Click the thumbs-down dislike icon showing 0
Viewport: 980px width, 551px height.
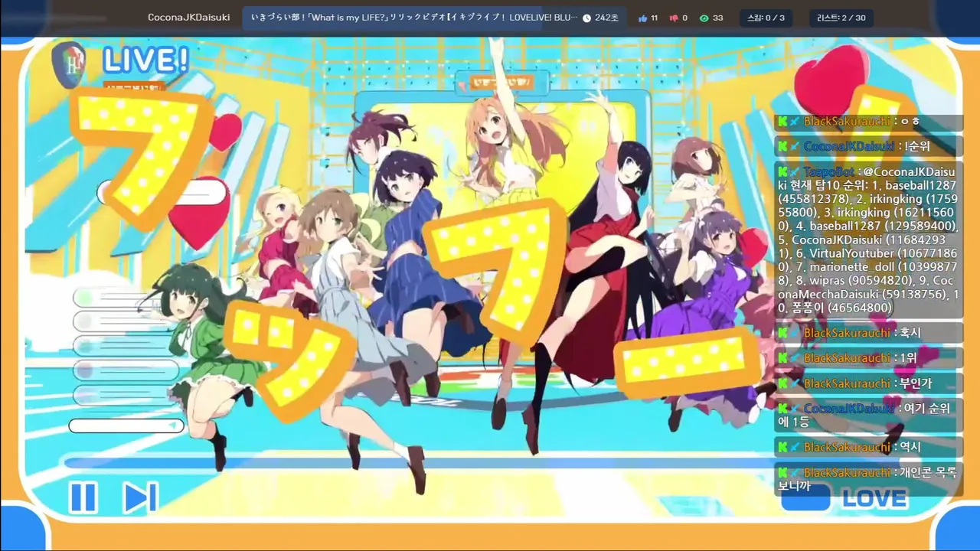[x=674, y=18]
